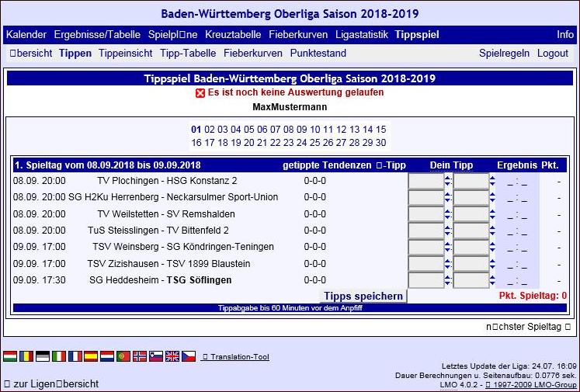Choose the Czech flag icon

pos(189,356)
